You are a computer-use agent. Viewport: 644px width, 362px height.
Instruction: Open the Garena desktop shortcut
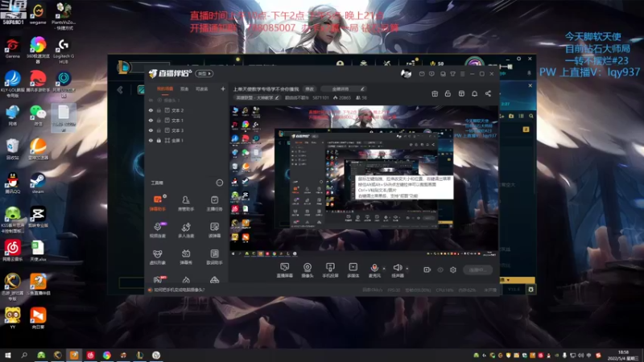(x=12, y=47)
